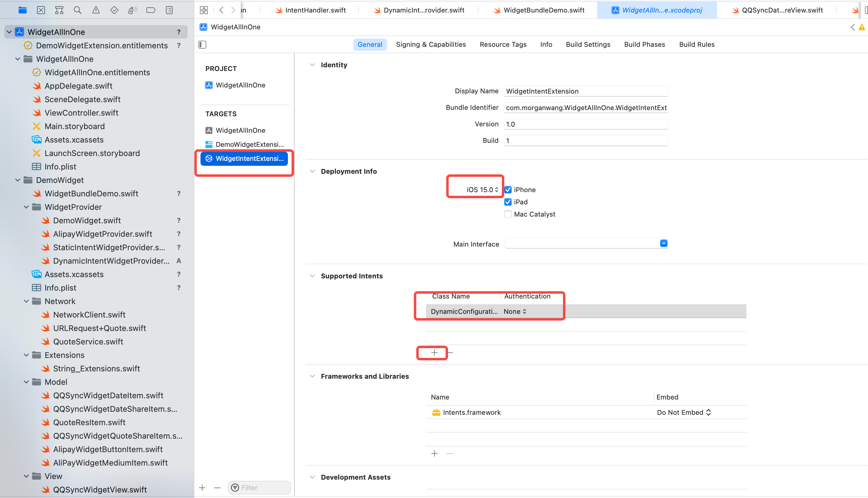
Task: Open the IntentHandler.swift editor tab
Action: coord(315,10)
